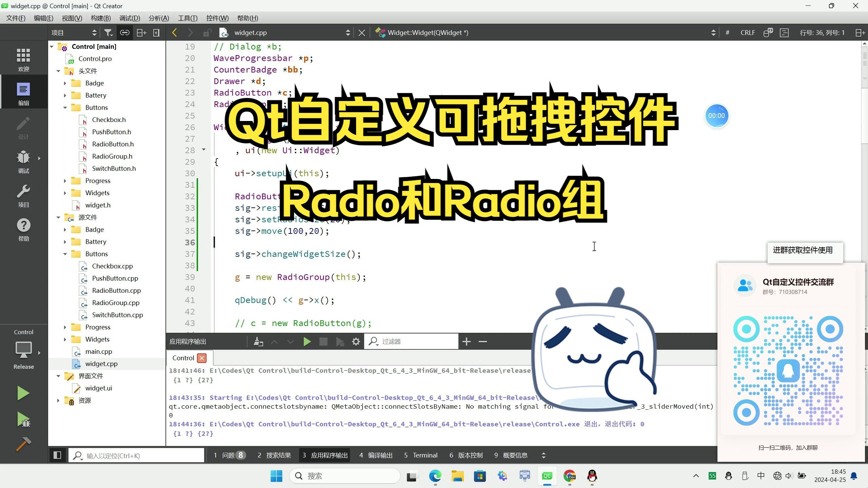
Task: Toggle the left sidebar visibility
Action: (57, 455)
